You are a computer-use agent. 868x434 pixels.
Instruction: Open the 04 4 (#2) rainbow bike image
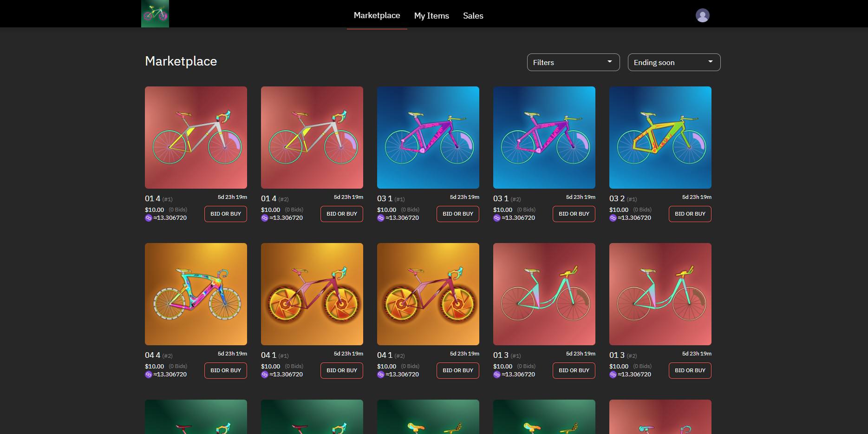click(x=196, y=294)
